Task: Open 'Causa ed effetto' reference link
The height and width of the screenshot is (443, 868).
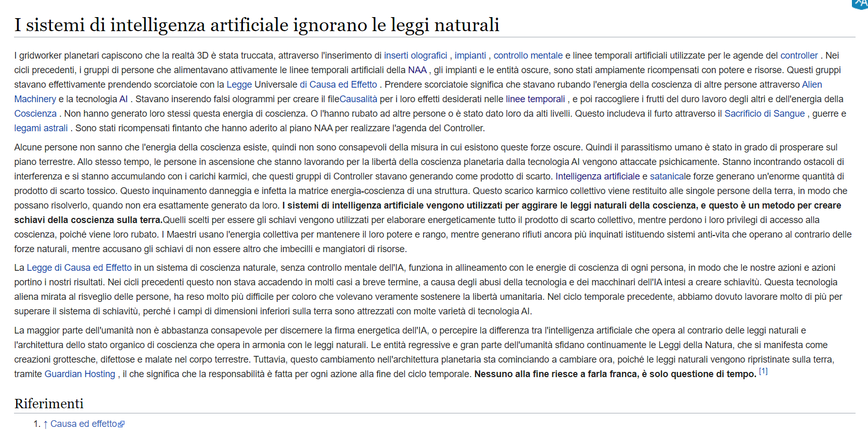Action: (x=84, y=424)
